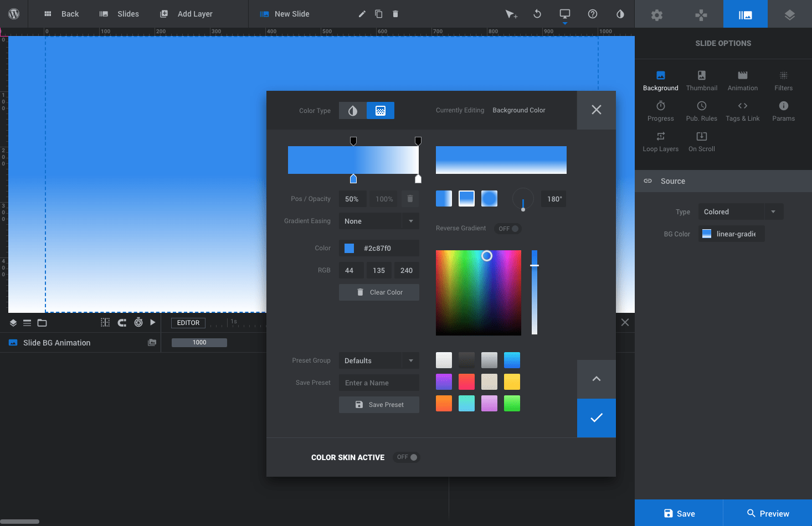Open the Filters panel in Slide Options
Image resolution: width=812 pixels, height=526 pixels.
783,80
